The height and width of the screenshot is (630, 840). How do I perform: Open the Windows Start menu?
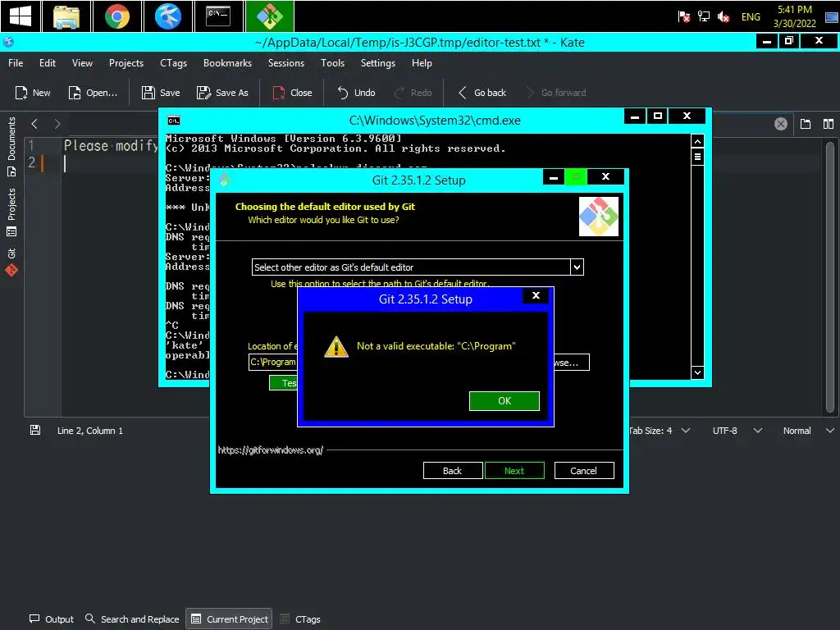(x=21, y=16)
